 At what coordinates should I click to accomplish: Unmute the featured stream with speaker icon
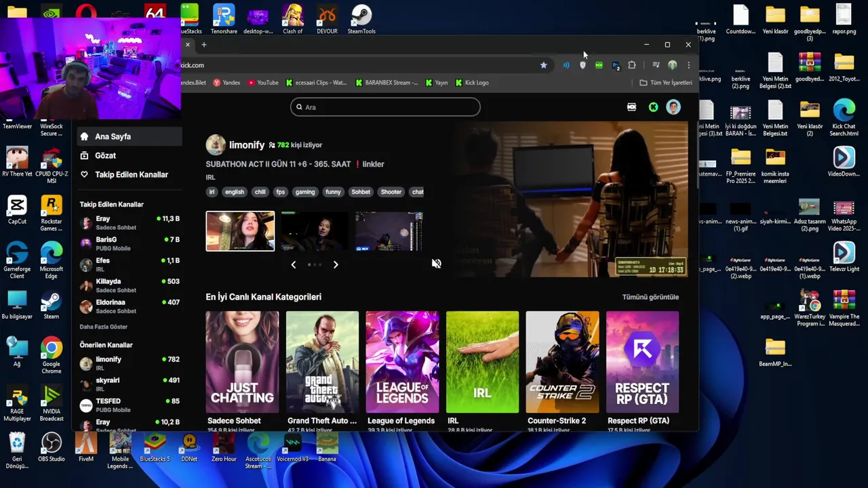(x=436, y=264)
